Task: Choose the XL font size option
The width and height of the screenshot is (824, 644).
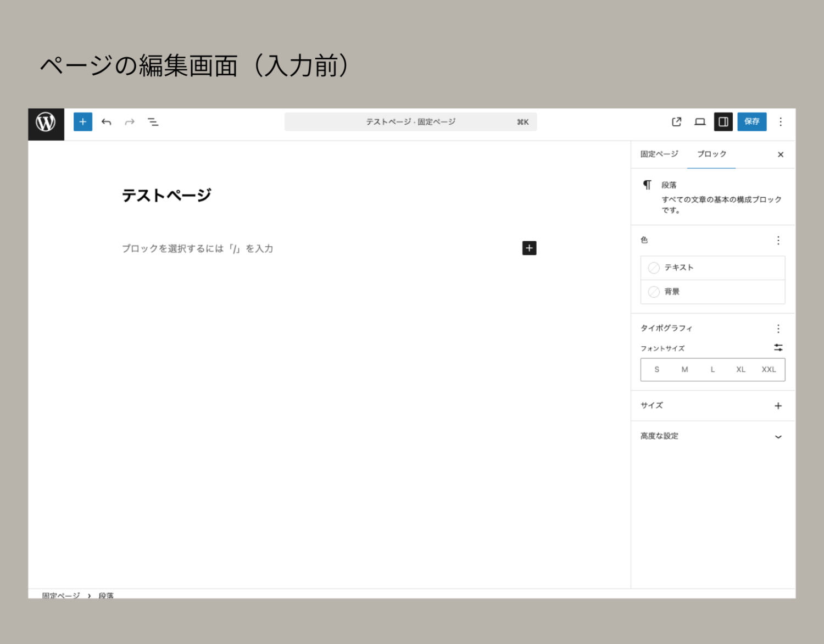Action: pos(741,370)
